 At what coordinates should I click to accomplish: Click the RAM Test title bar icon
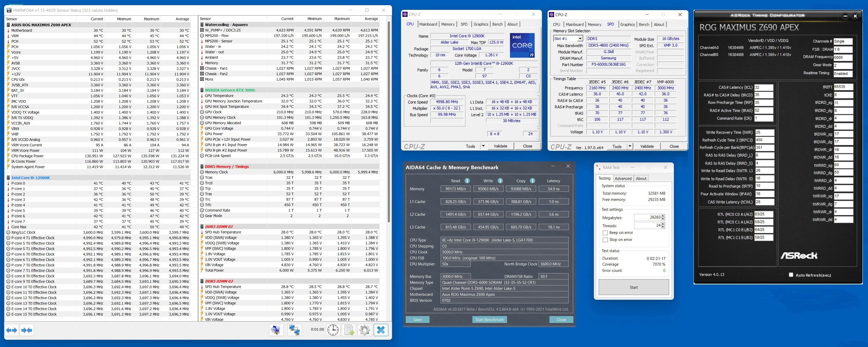coord(598,167)
